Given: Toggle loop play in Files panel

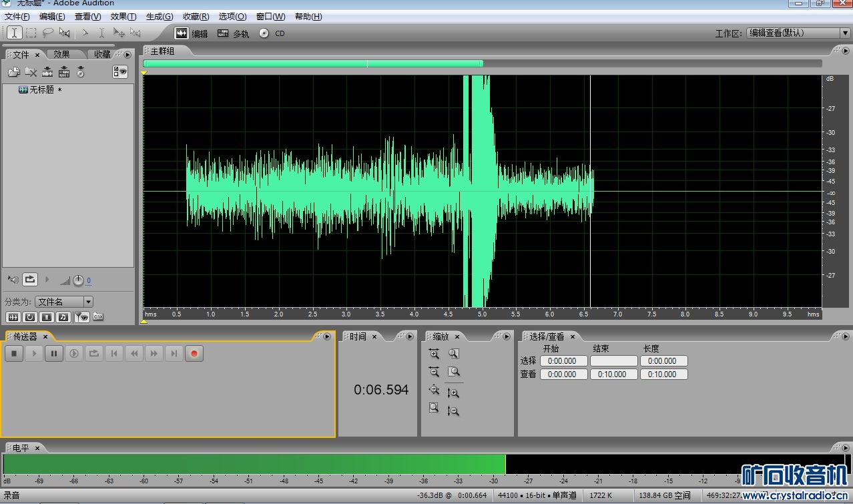Looking at the screenshot, I should (x=30, y=280).
